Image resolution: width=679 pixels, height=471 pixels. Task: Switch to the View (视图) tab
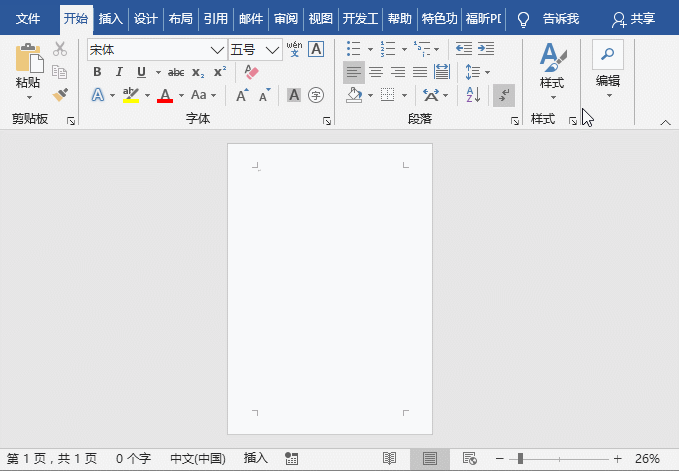coord(320,19)
